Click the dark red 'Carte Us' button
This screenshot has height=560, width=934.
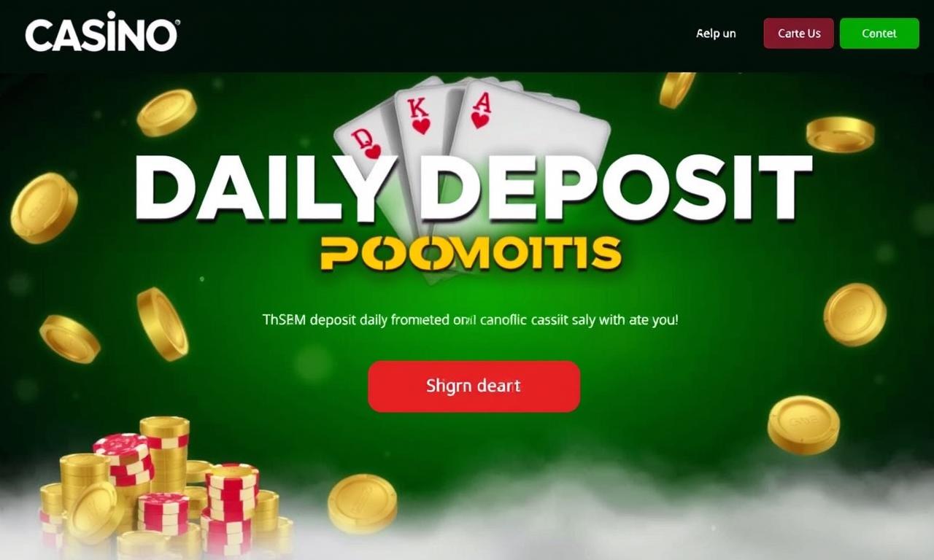[x=798, y=34]
